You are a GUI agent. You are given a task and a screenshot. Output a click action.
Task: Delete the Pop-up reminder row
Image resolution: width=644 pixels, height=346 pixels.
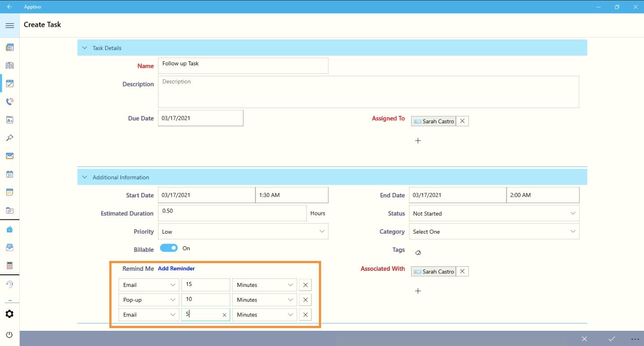[x=305, y=300]
